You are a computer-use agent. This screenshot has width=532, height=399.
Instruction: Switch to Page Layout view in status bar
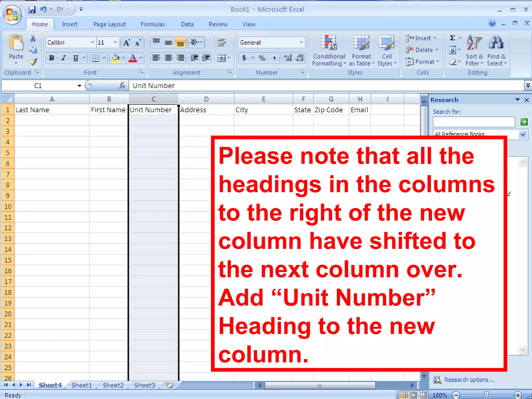point(414,395)
